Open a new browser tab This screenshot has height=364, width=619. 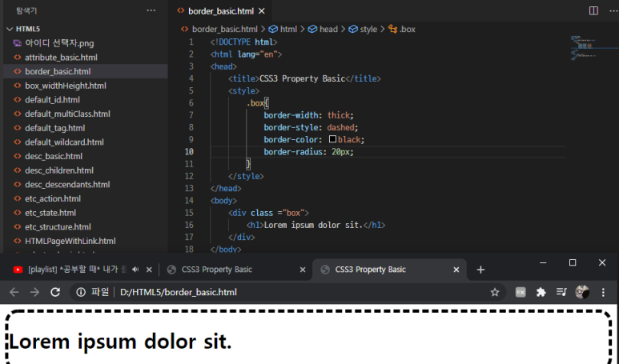coord(480,270)
